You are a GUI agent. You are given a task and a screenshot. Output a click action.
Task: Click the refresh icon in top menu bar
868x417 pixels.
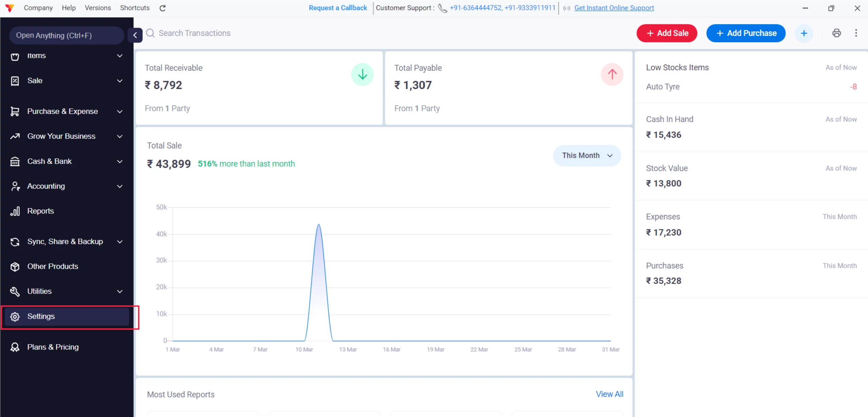162,8
